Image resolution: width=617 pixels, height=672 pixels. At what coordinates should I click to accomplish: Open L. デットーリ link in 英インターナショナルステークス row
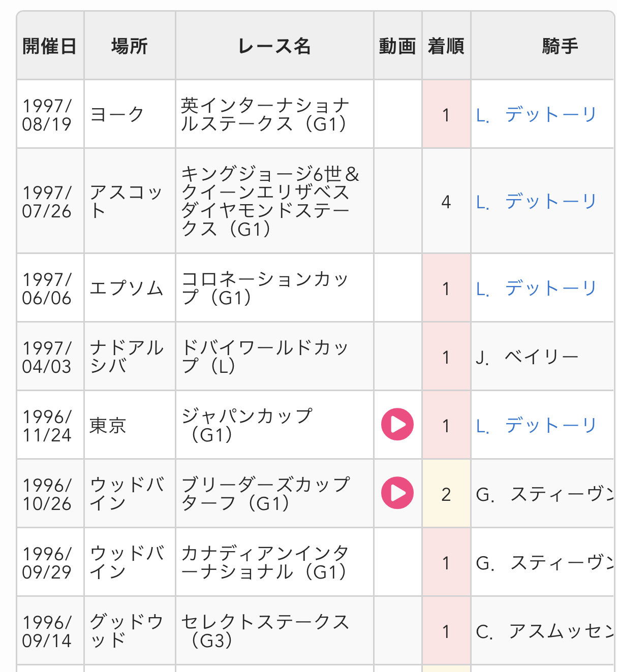[x=536, y=115]
